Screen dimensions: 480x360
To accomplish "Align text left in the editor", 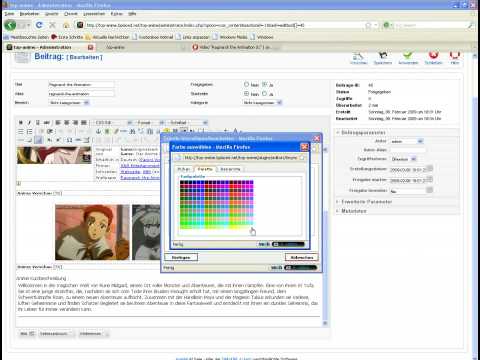I will [58, 123].
